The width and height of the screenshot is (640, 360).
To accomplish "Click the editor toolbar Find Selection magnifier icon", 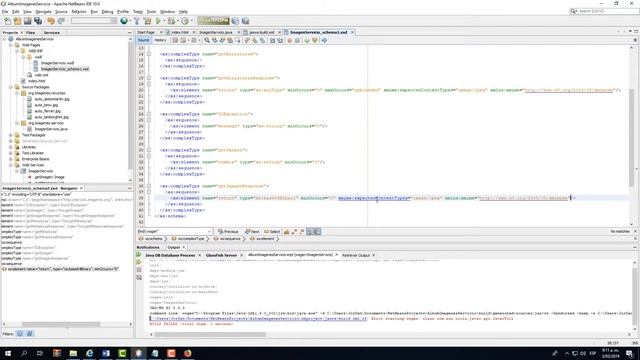I will [207, 40].
